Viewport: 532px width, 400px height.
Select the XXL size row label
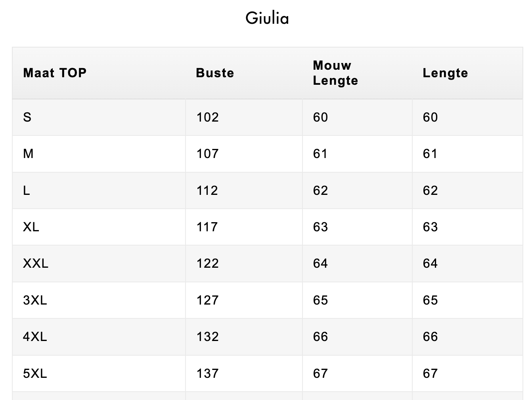tap(36, 263)
